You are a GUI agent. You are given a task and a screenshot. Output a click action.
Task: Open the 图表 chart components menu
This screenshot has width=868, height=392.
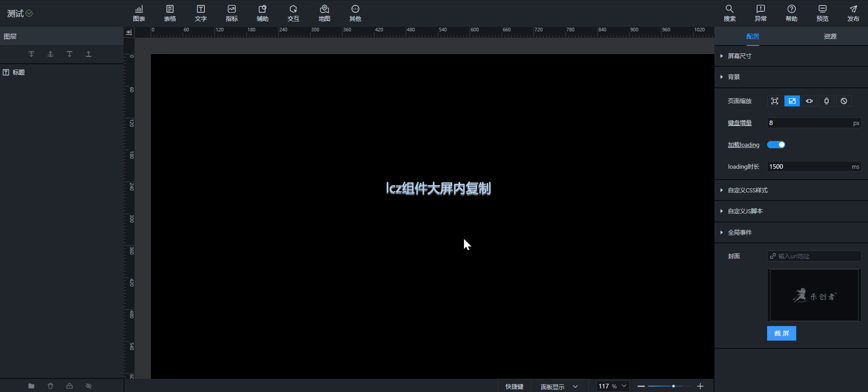(x=139, y=13)
